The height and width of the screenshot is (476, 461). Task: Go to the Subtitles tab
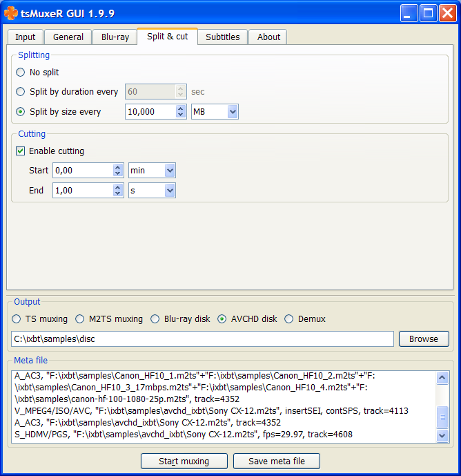[223, 37]
